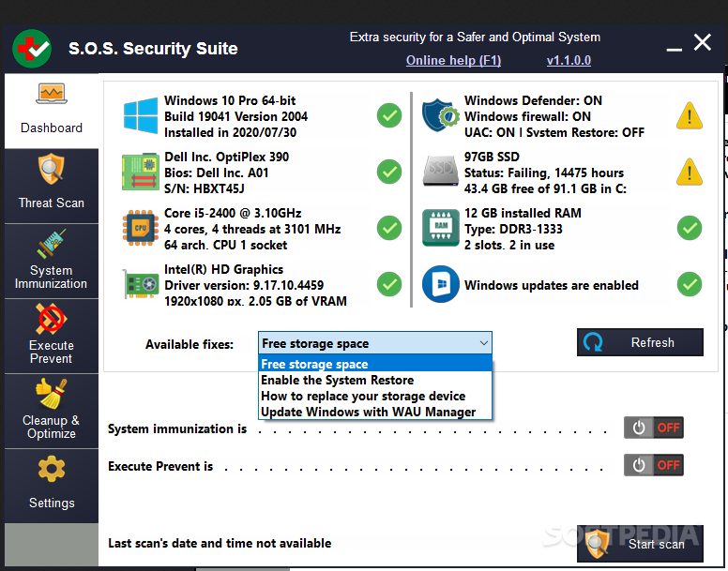The height and width of the screenshot is (571, 728).
Task: Click 'Status: Failing, 14475 hours' text
Action: 544,173
